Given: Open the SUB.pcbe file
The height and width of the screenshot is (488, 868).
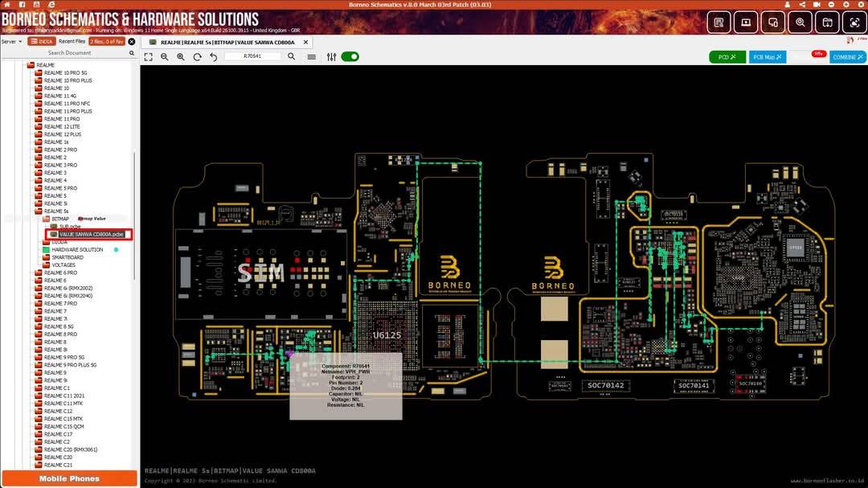Looking at the screenshot, I should [x=70, y=227].
